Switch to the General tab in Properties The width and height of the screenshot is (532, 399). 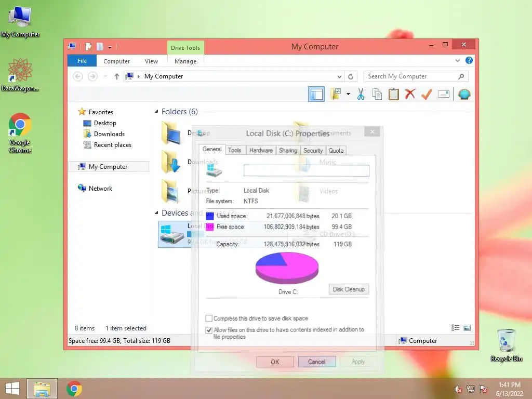click(212, 149)
